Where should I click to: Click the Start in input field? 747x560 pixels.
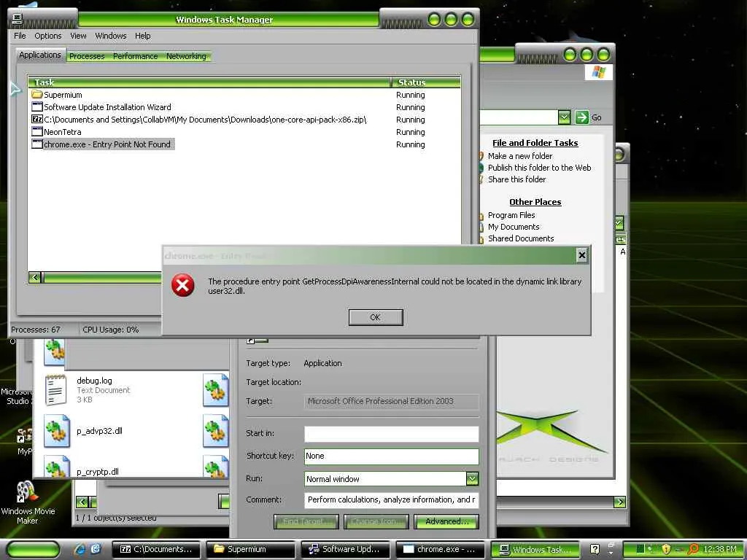[391, 434]
